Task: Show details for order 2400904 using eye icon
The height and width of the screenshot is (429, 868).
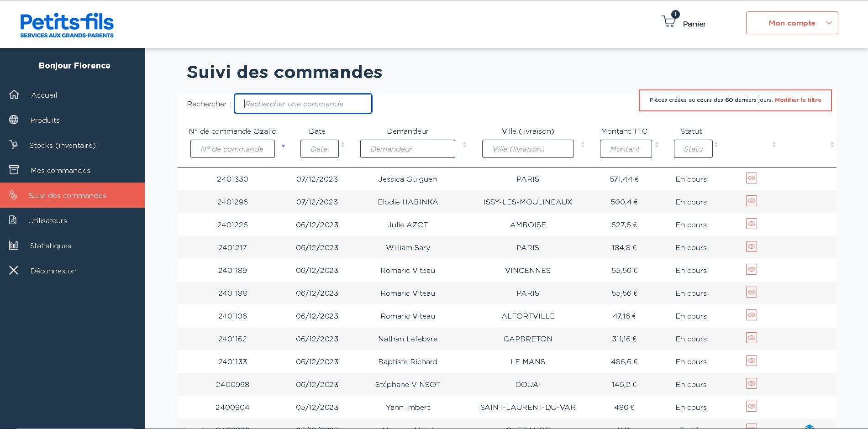Action: (x=751, y=406)
